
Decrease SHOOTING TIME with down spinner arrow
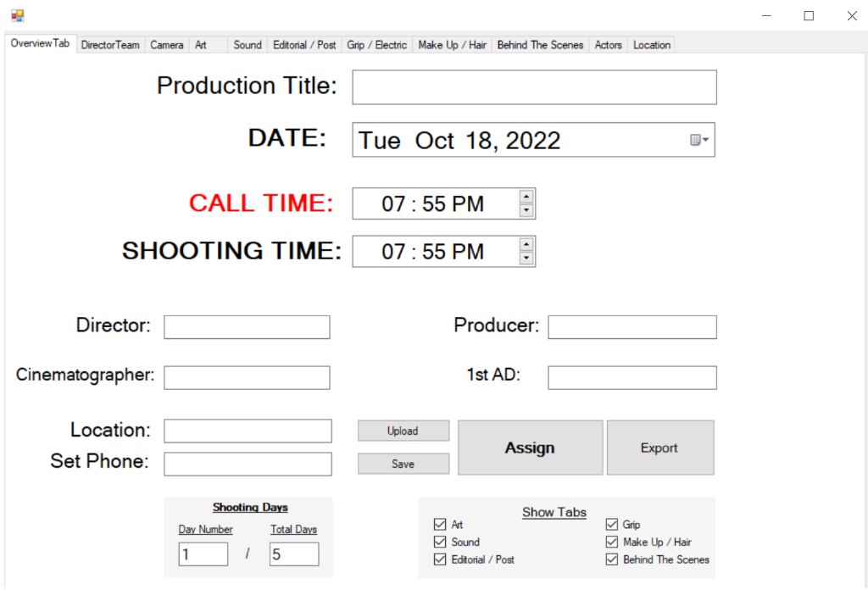[526, 258]
